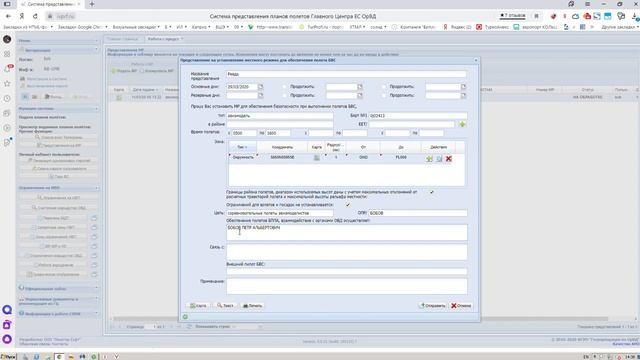Screen dimensions: 640x360
Task: Click the green add button beside ЕЕТ field
Action: [462, 124]
